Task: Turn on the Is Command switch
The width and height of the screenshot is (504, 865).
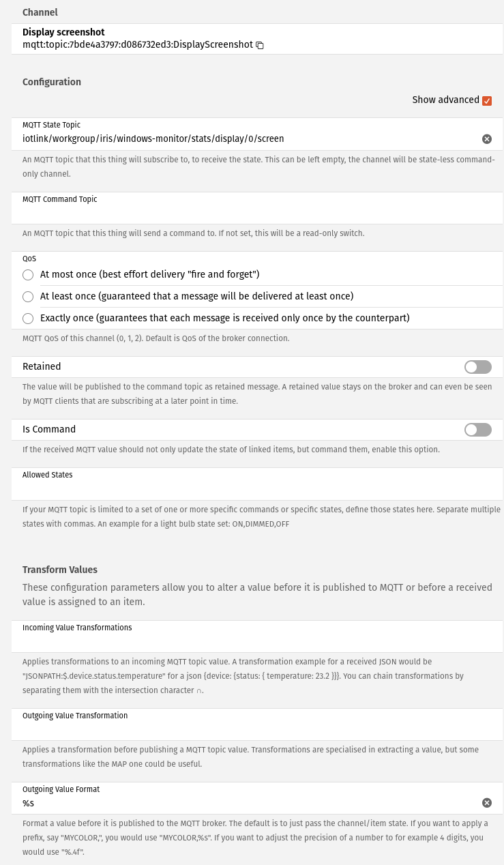Action: point(477,430)
